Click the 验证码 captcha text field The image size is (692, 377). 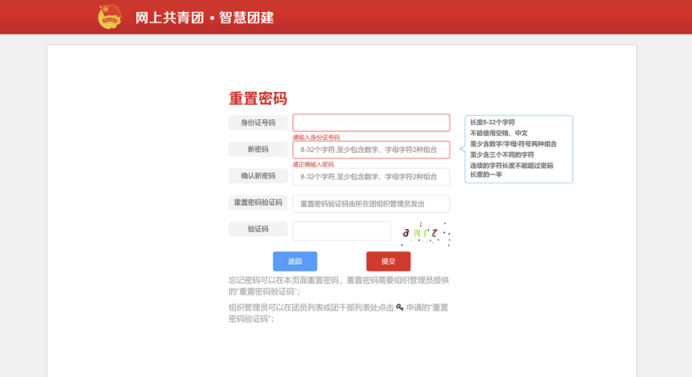click(342, 230)
